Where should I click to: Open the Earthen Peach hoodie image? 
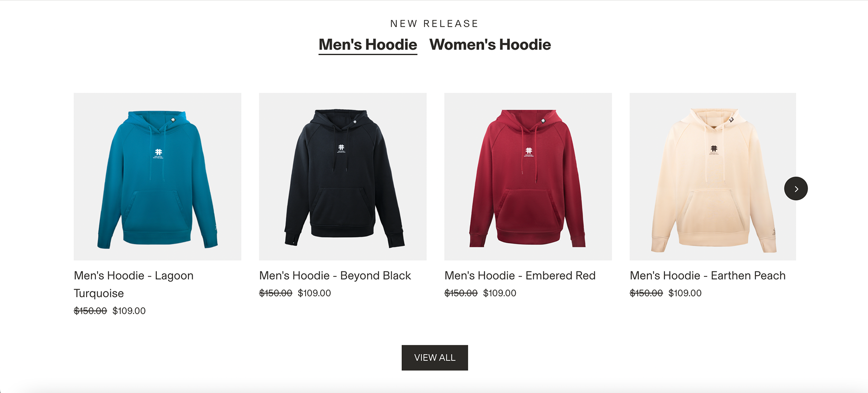tap(713, 177)
